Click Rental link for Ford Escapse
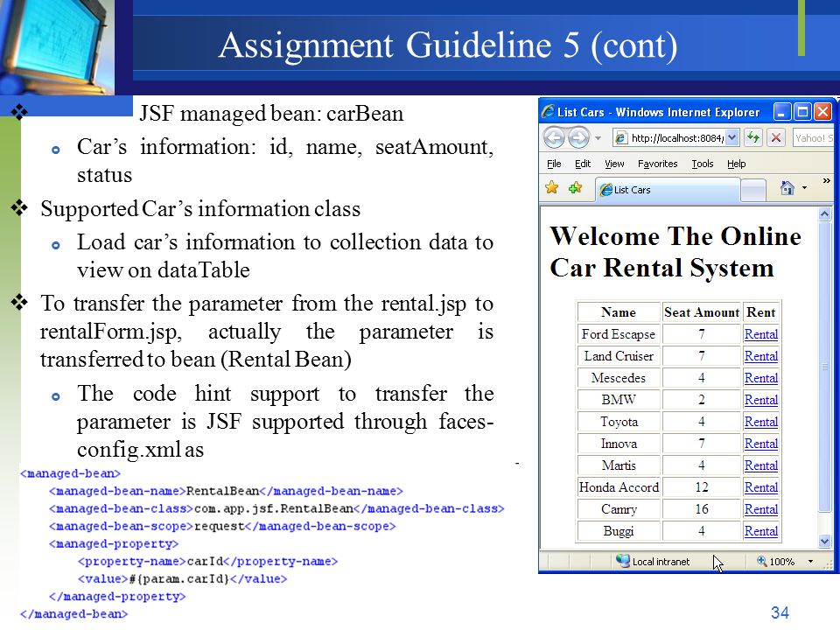The image size is (840, 630). (x=760, y=334)
